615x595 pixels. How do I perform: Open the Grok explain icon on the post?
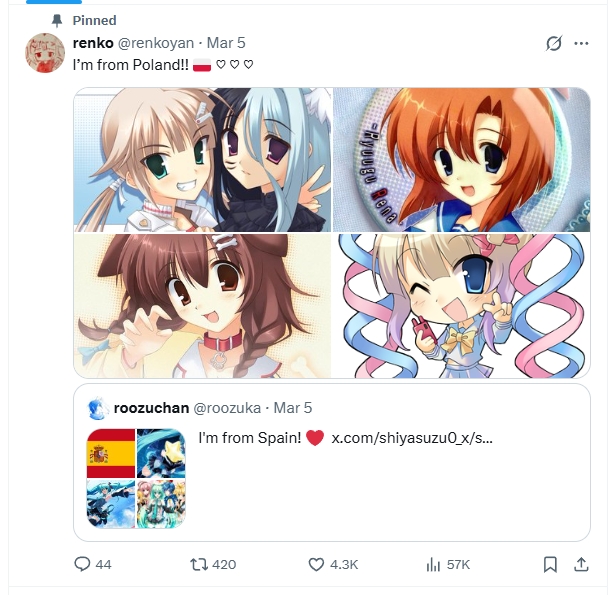554,43
